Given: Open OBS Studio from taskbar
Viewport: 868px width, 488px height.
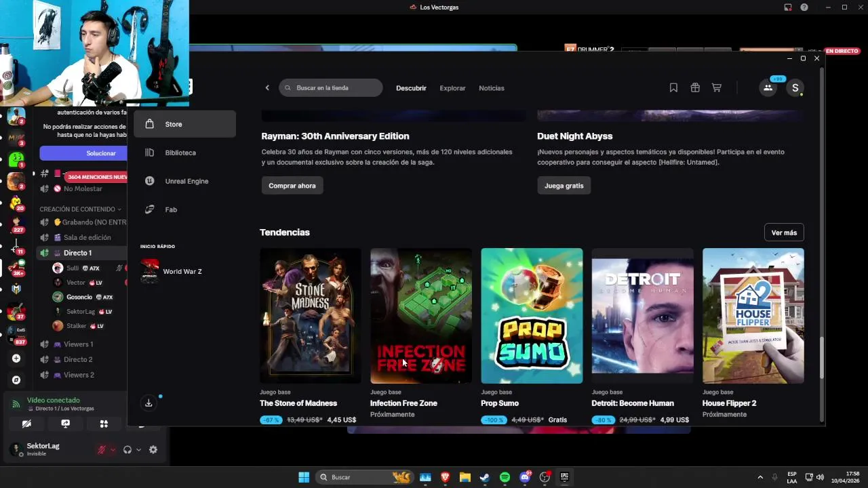Looking at the screenshot, I should [545, 477].
